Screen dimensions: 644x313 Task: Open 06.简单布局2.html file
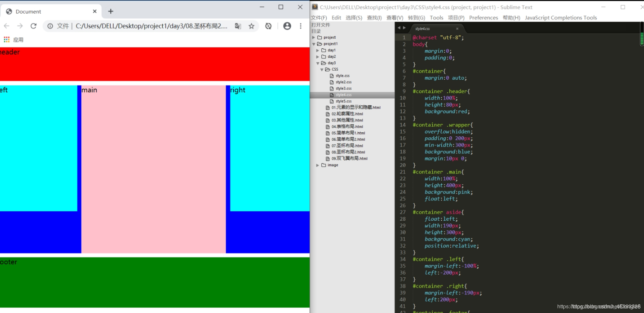pyautogui.click(x=348, y=139)
